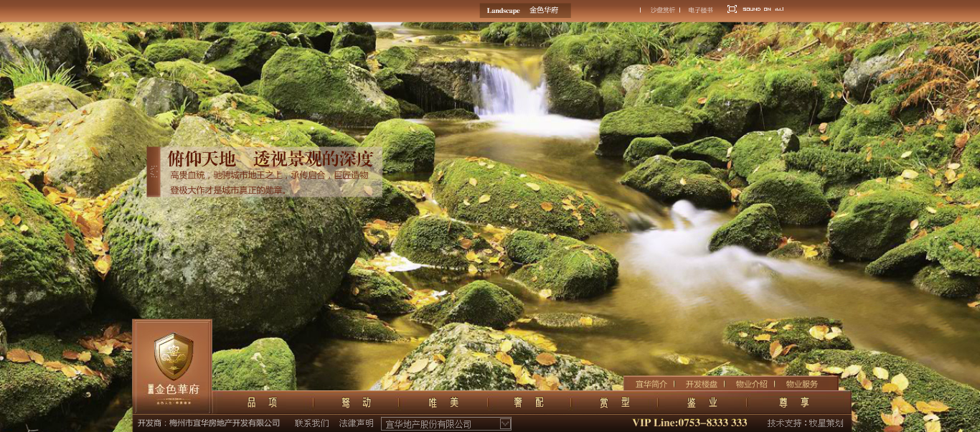Viewport: 980px width, 432px height.
Task: Visit the 物业介绍 link
Action: (x=751, y=384)
